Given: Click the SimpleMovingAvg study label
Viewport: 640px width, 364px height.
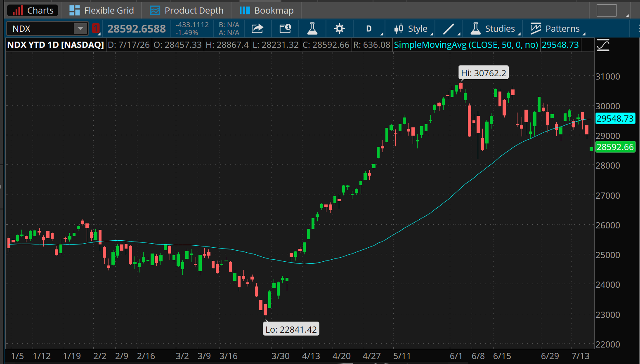Looking at the screenshot, I should 466,45.
